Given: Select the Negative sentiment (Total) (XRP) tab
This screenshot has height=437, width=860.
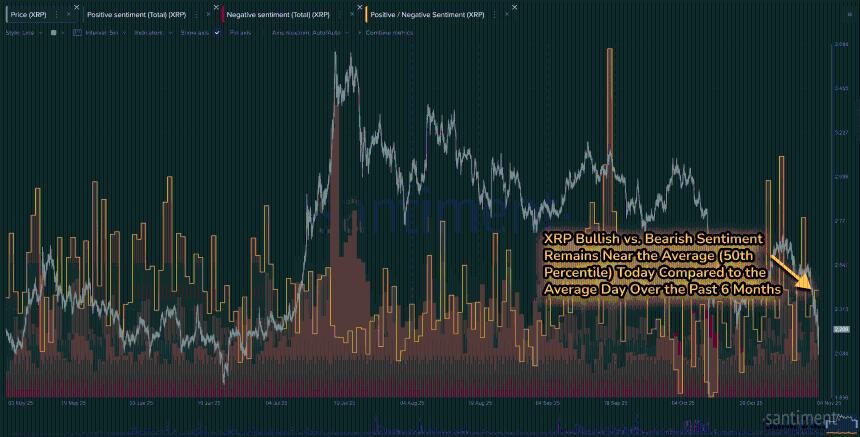Looking at the screenshot, I should (289, 16).
